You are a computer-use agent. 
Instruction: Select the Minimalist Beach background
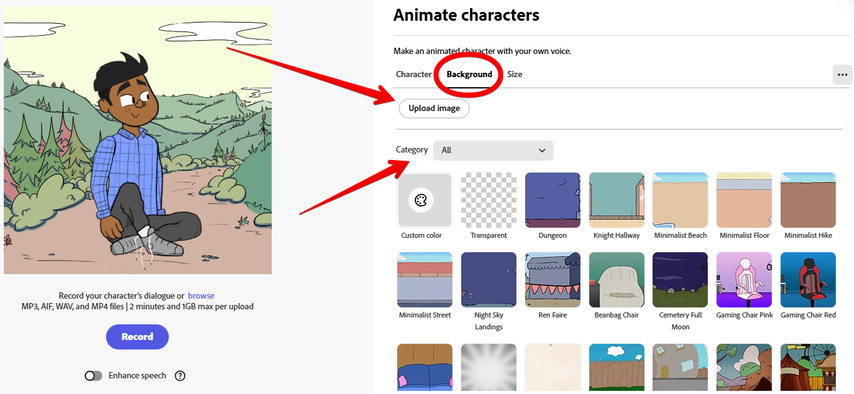[x=680, y=200]
